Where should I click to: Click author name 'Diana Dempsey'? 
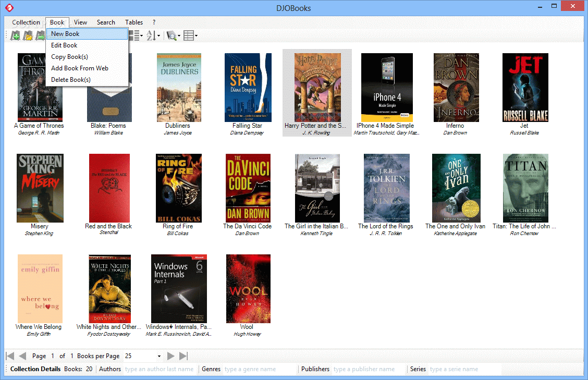(247, 133)
